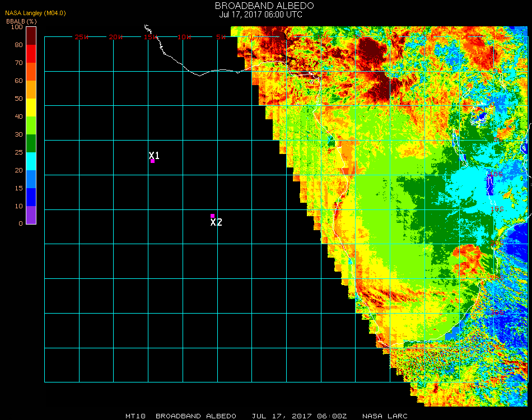Click the Jul 17, 2017 06:00 UTC timestamp

coord(260,15)
